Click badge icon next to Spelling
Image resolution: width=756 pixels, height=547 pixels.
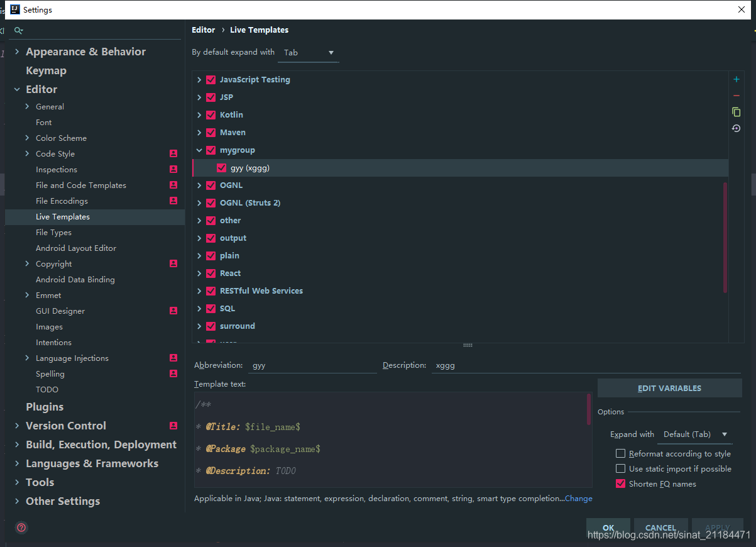coord(173,373)
